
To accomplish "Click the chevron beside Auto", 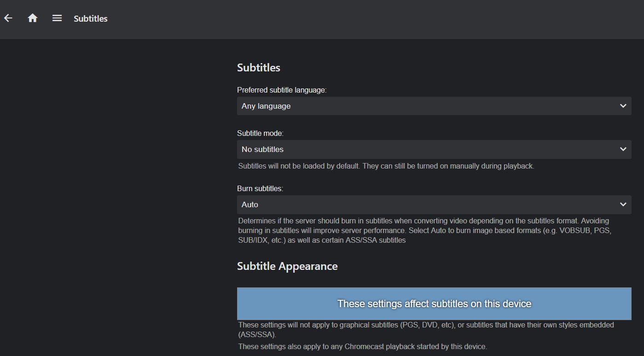I will 623,204.
